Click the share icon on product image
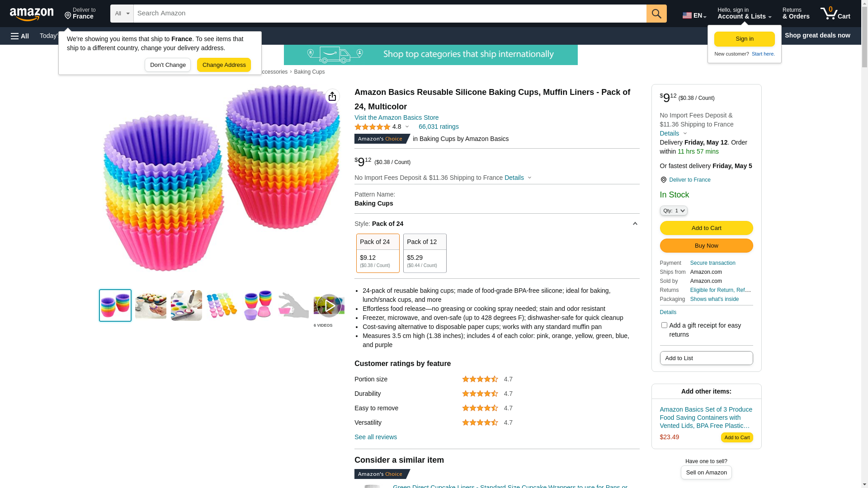The height and width of the screenshot is (488, 868). coord(332,96)
